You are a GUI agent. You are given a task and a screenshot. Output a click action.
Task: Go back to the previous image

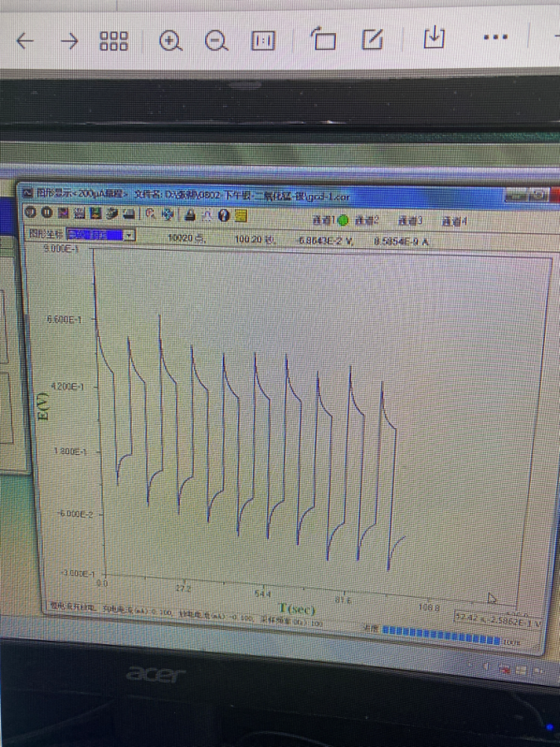25,41
